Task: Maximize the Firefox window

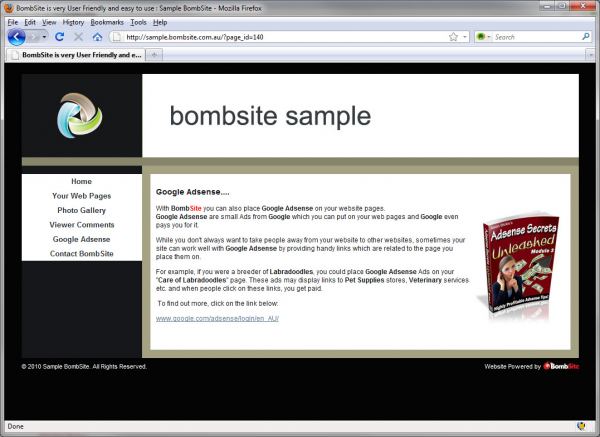Action: tap(562, 6)
